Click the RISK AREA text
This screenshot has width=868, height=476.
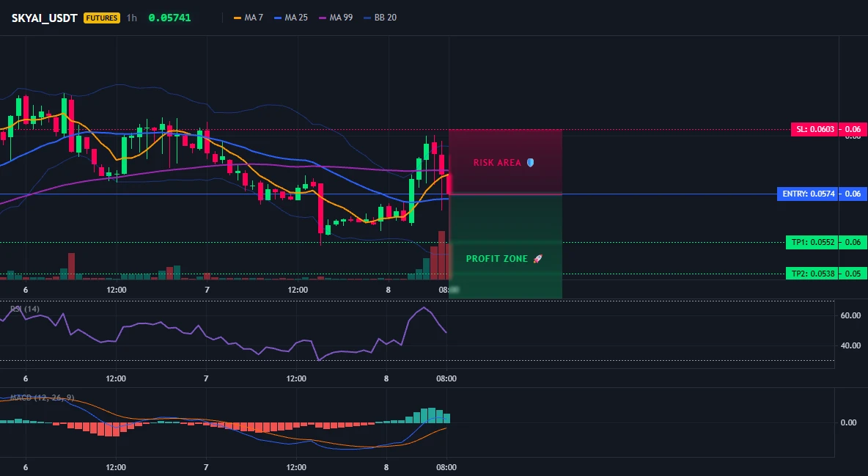pyautogui.click(x=497, y=163)
